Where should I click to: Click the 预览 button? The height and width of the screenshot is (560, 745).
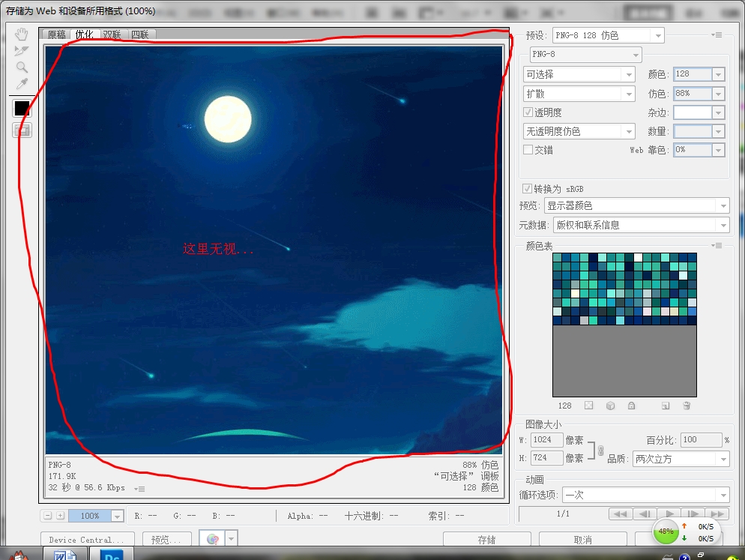167,539
